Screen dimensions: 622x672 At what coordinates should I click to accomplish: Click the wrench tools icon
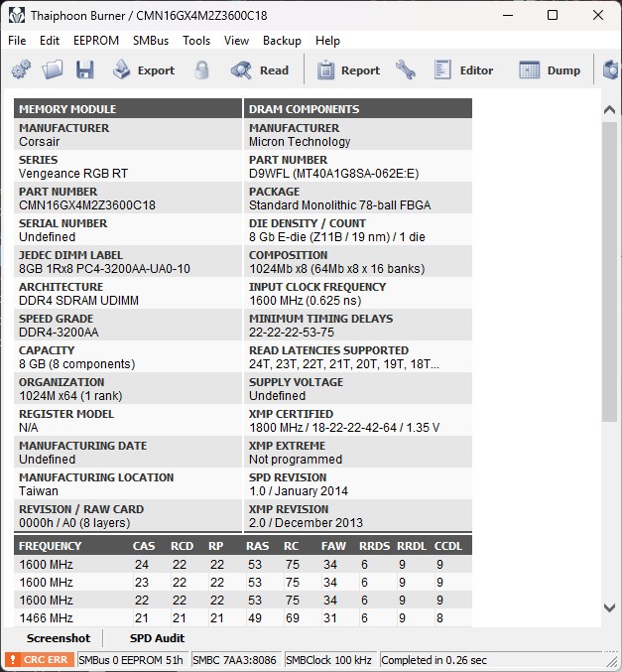[x=405, y=69]
